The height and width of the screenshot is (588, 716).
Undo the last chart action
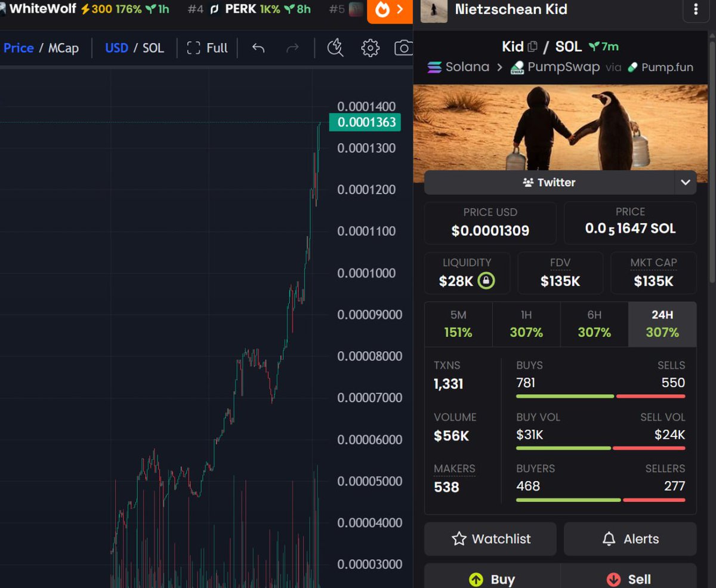pyautogui.click(x=258, y=48)
